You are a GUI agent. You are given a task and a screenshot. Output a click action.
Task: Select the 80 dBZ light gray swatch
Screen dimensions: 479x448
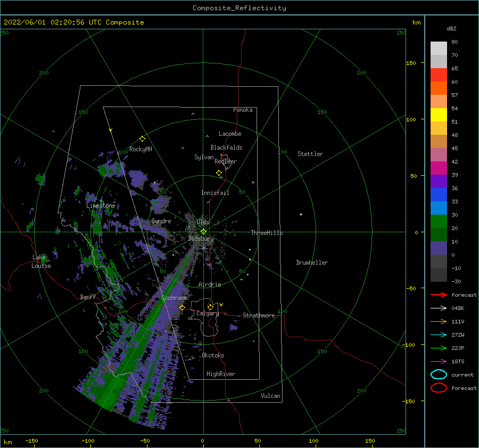[439, 48]
